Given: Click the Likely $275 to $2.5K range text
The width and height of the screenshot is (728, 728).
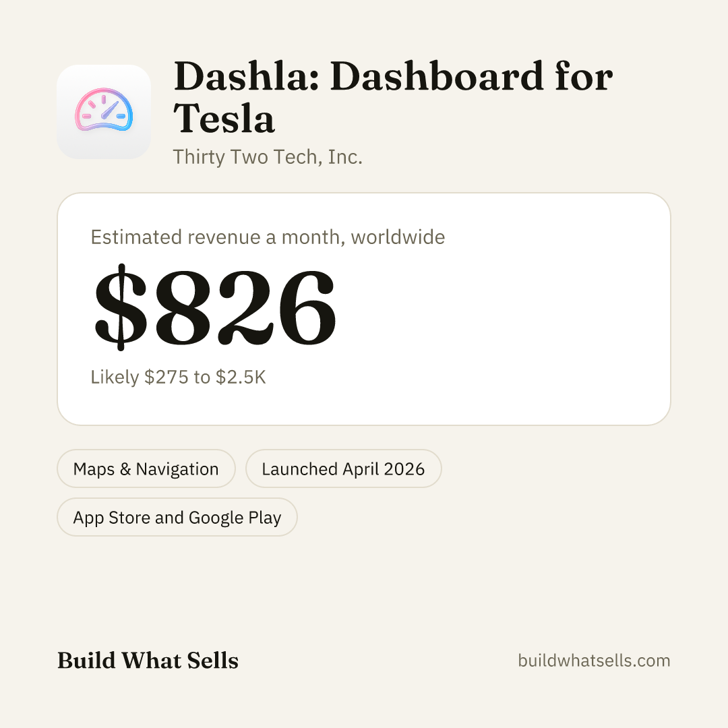Looking at the screenshot, I should click(x=178, y=377).
